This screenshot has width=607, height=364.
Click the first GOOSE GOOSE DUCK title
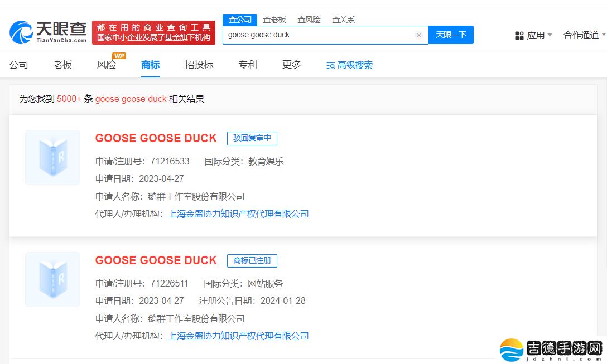click(156, 138)
